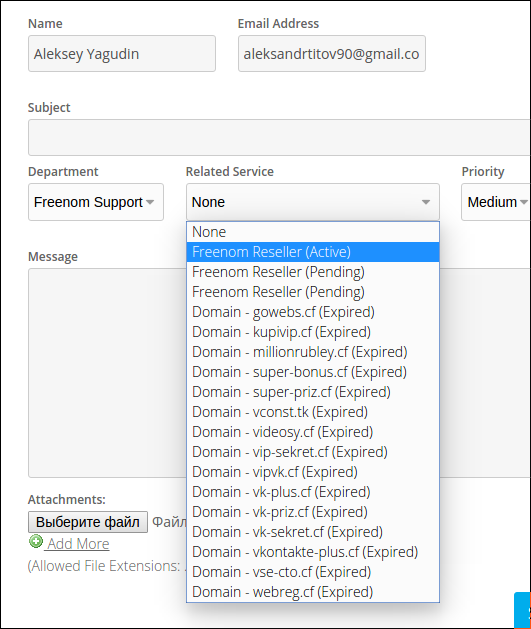Choose Domain - super-bonus.cf (Expired)
531x629 pixels.
313,372
